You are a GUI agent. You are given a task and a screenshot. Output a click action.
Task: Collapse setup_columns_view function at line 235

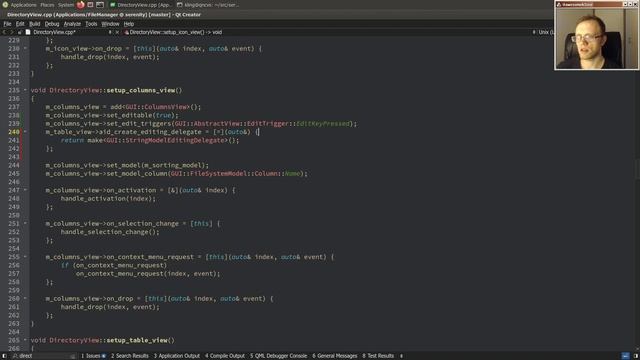[25, 90]
